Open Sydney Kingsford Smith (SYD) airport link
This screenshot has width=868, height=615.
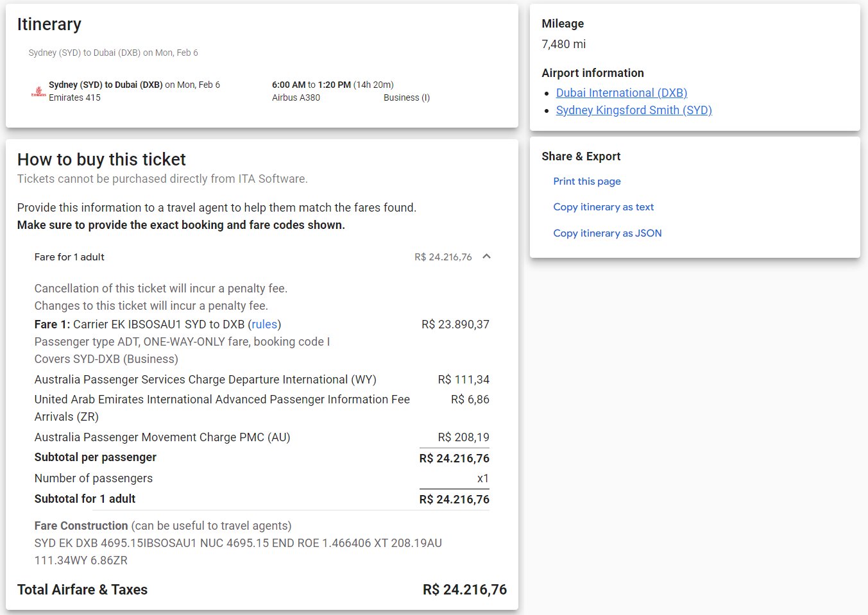coord(634,110)
